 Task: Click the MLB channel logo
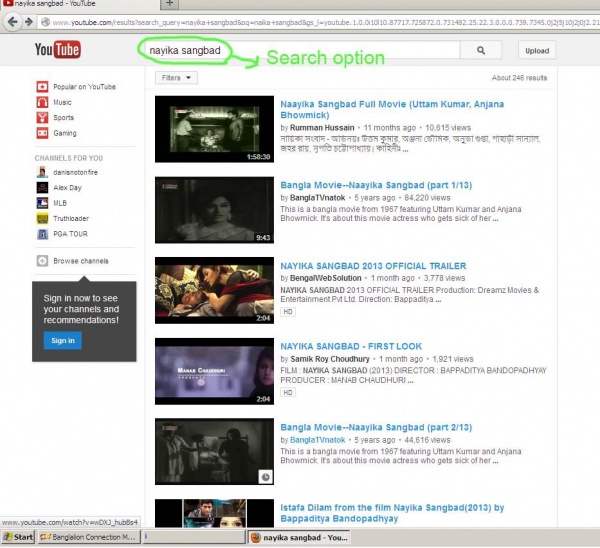42,203
